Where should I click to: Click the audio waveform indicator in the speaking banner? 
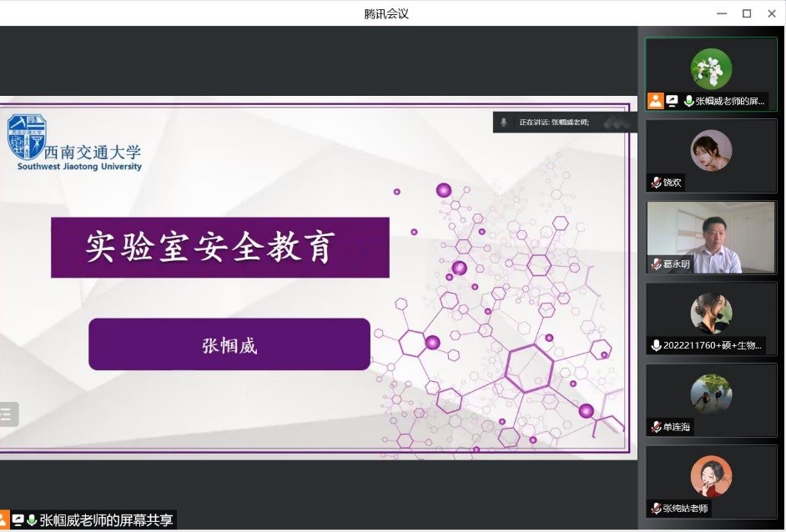pyautogui.click(x=613, y=122)
